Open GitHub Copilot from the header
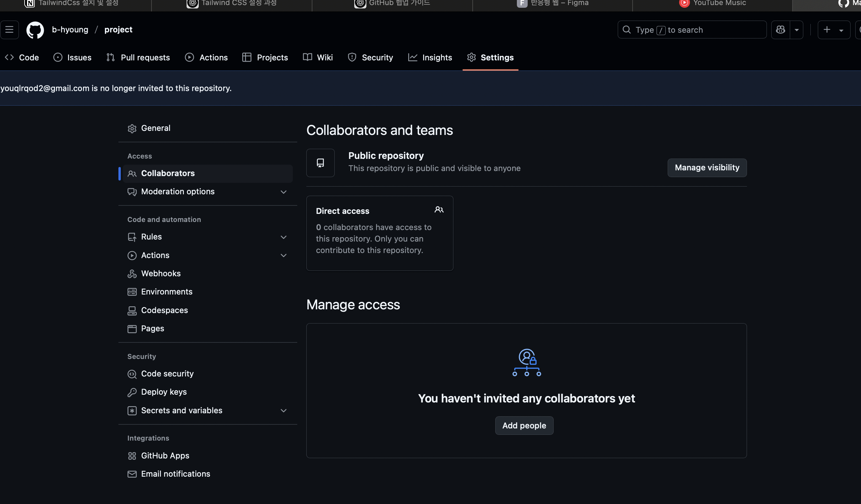Screen dimensions: 861x504 point(780,30)
